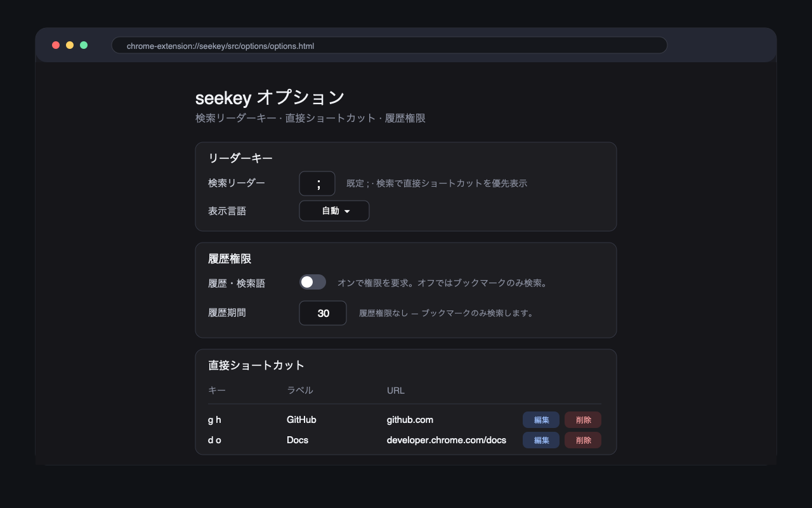Click the URL column header

click(x=396, y=391)
